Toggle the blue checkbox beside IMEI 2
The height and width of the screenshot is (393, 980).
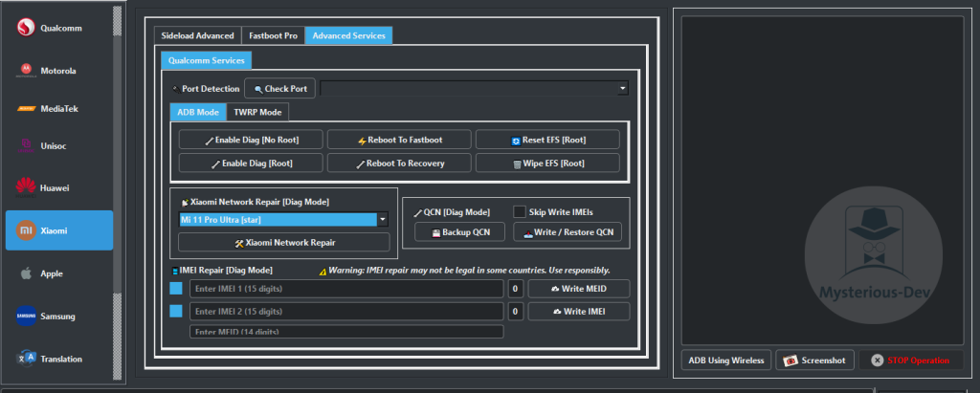(176, 311)
